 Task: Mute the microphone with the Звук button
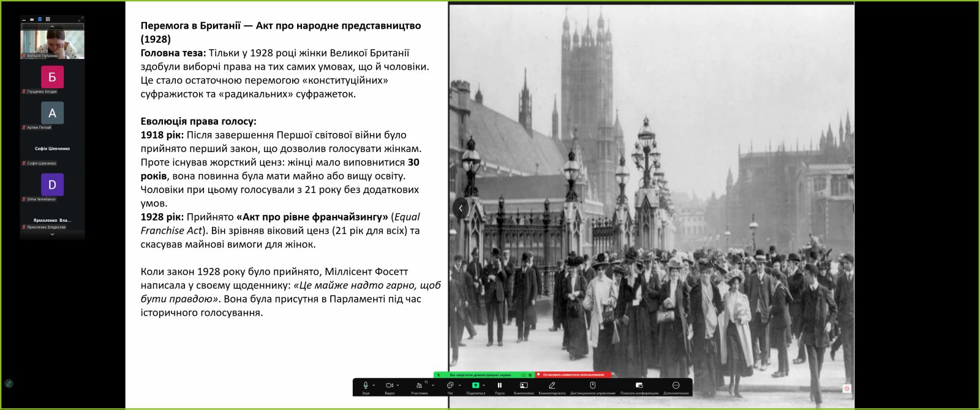[x=366, y=386]
